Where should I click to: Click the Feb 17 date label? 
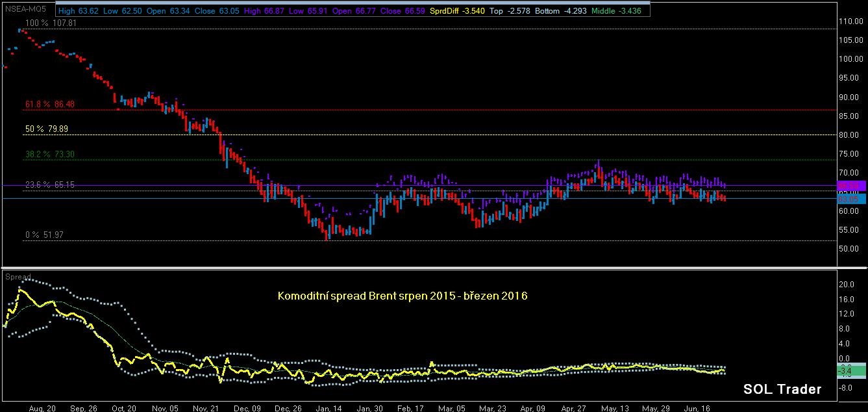pyautogui.click(x=410, y=409)
